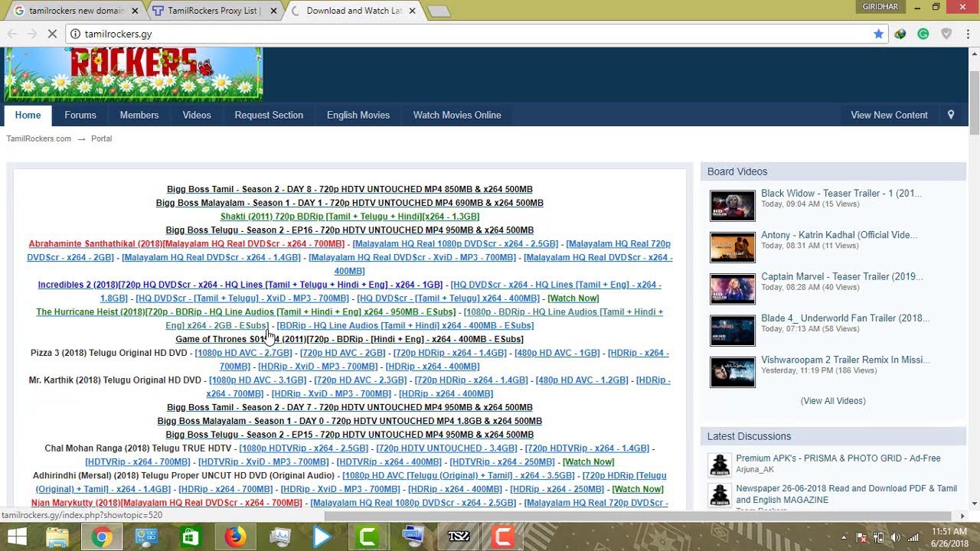
Task: Open the TSZ app in taskbar
Action: (458, 537)
